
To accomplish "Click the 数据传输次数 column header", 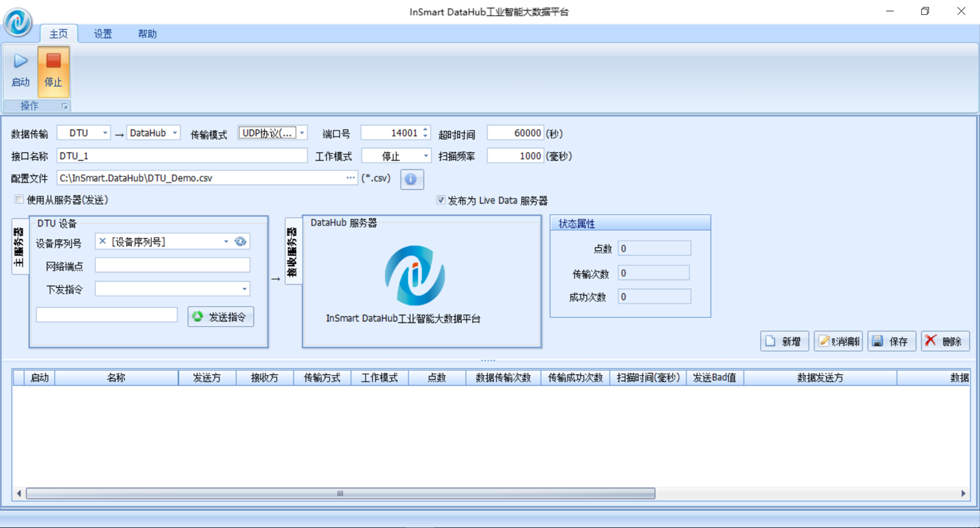I will 503,378.
